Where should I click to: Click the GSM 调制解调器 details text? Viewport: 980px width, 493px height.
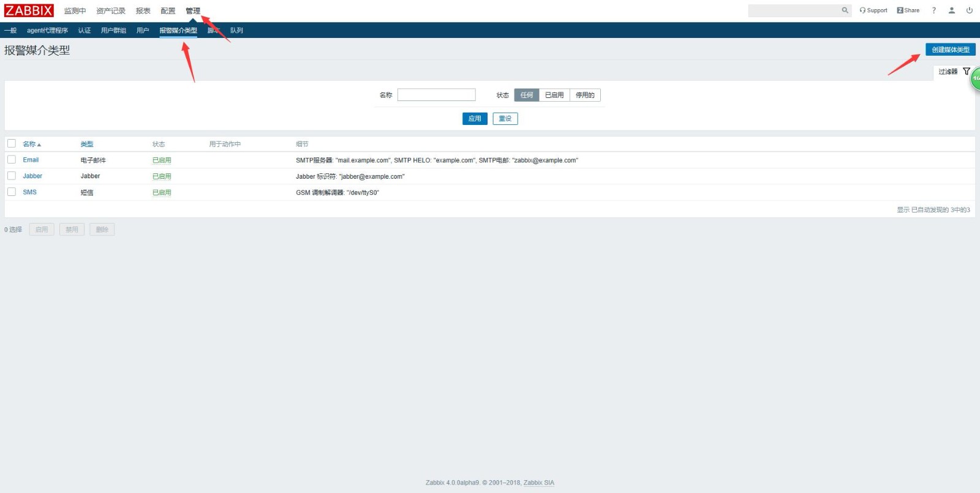[x=337, y=192]
